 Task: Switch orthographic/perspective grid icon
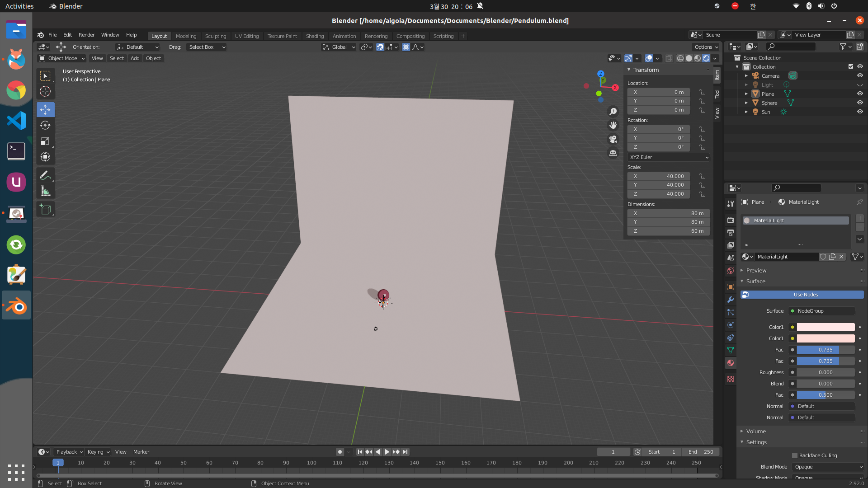point(613,153)
